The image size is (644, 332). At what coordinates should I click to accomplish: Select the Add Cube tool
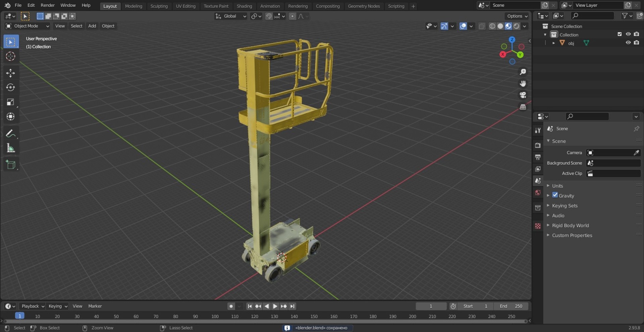11,164
